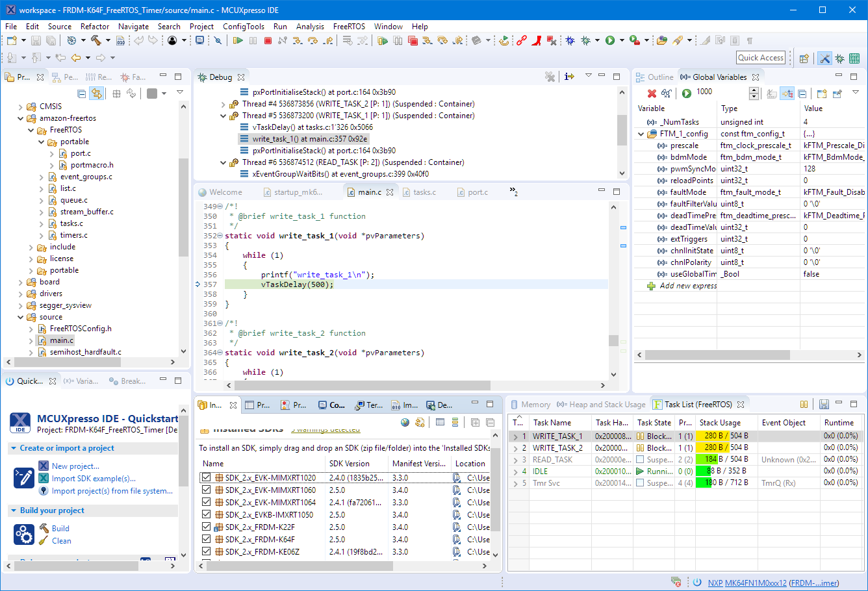Screen dimensions: 868x591
Task: Click pause icon in Task List toolbar
Action: coord(804,405)
